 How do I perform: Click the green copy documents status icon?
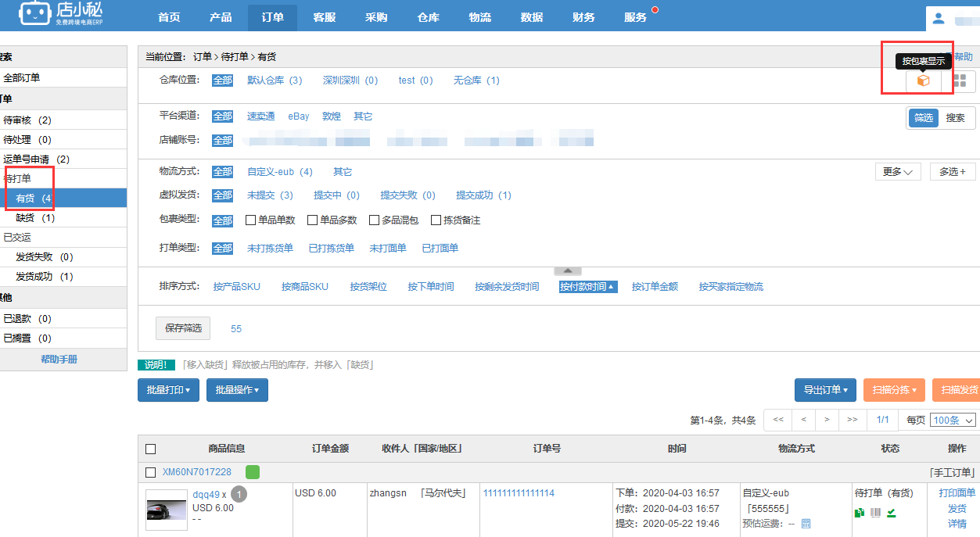coord(860,513)
